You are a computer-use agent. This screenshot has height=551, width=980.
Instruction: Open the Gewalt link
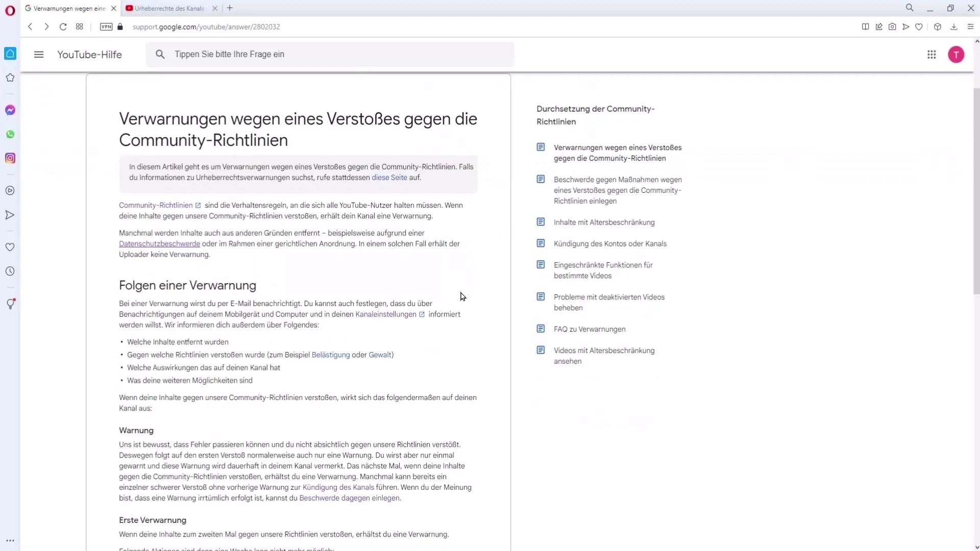(380, 355)
